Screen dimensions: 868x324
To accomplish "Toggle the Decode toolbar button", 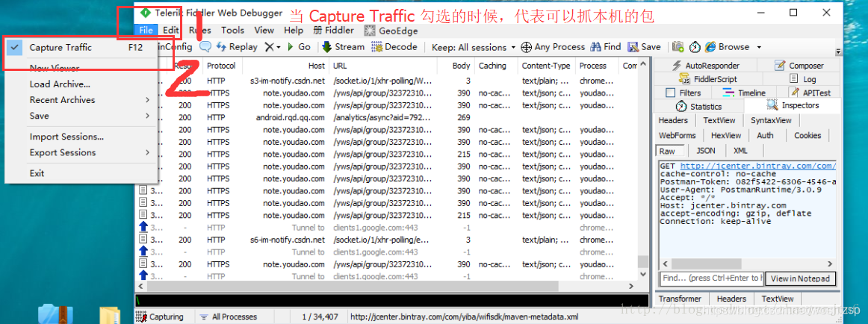I will pos(395,47).
